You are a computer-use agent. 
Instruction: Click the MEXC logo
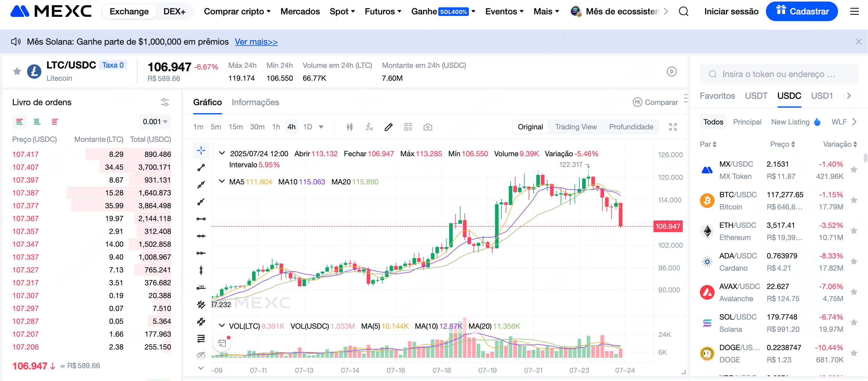click(x=51, y=11)
